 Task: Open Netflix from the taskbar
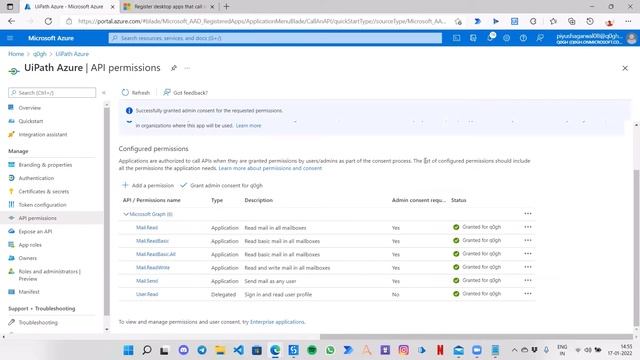pyautogui.click(x=440, y=350)
